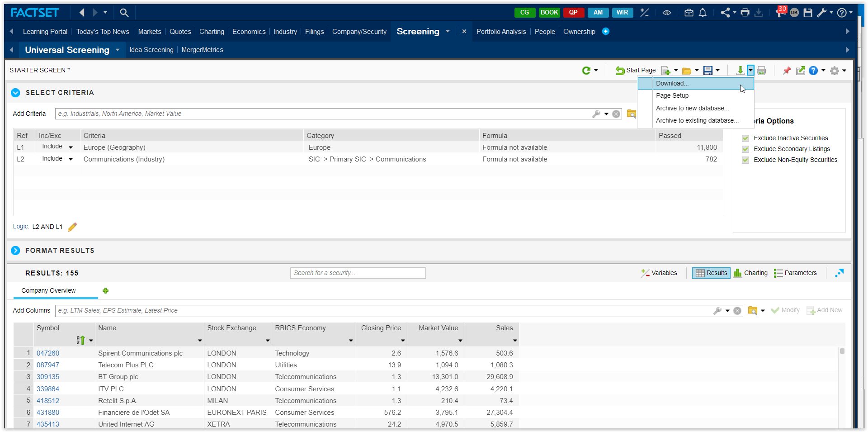Click the red pin icon
Image resolution: width=868 pixels, height=432 pixels.
[787, 71]
